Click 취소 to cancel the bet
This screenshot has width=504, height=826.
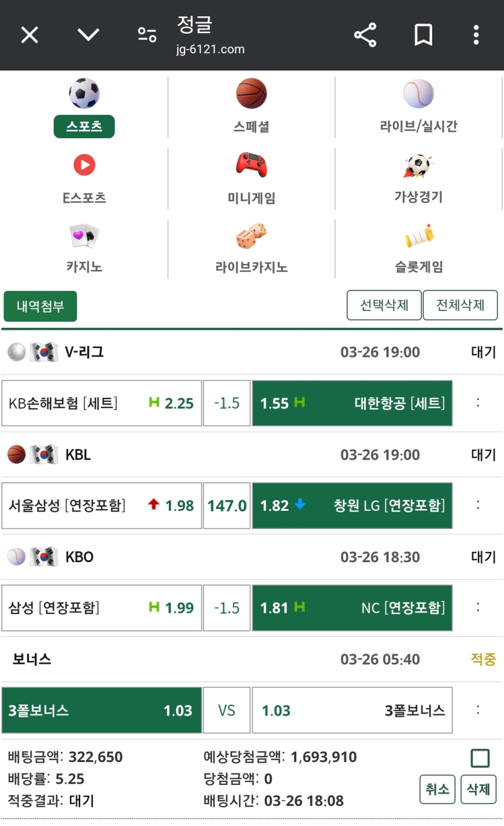[x=438, y=789]
